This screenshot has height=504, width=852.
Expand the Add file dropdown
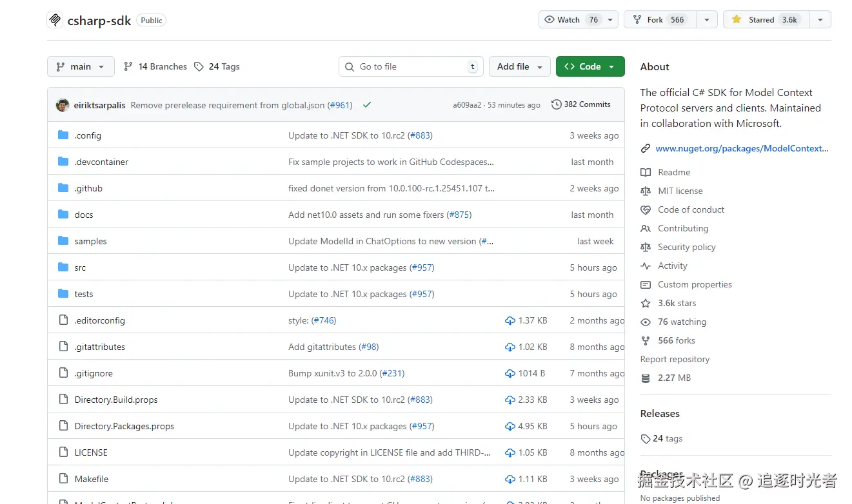[x=520, y=66]
